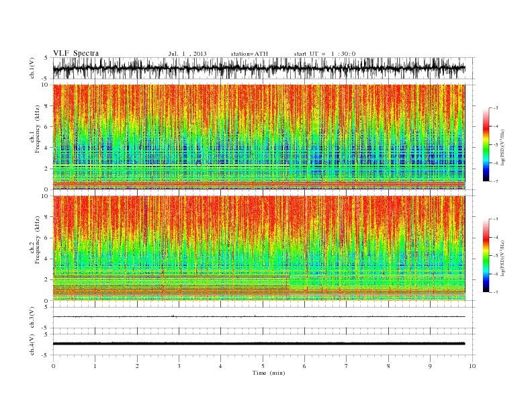
Task: Click the time axis tick label "7"
Action: coord(347,366)
